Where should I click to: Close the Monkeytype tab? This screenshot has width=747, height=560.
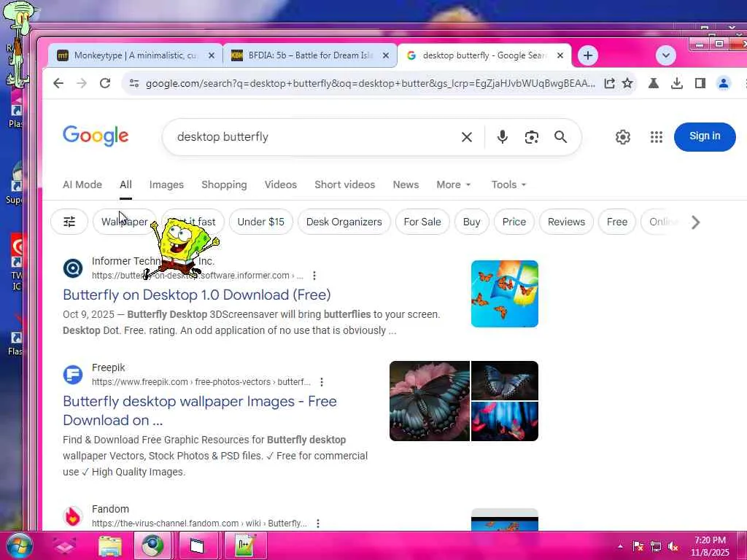point(212,55)
